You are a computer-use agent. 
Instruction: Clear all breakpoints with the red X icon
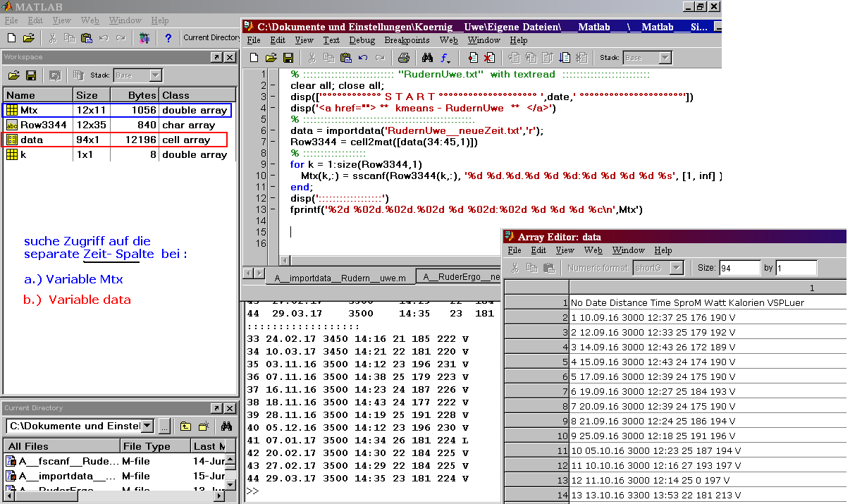point(489,58)
